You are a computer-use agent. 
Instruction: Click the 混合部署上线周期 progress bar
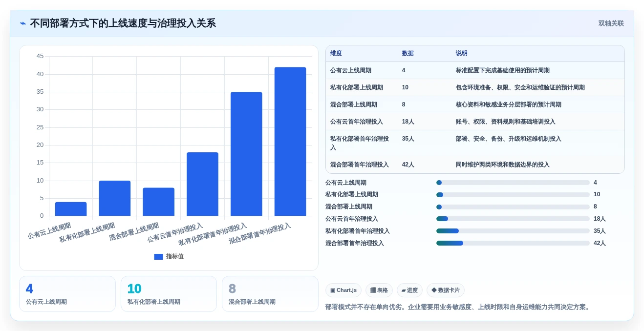[513, 207]
